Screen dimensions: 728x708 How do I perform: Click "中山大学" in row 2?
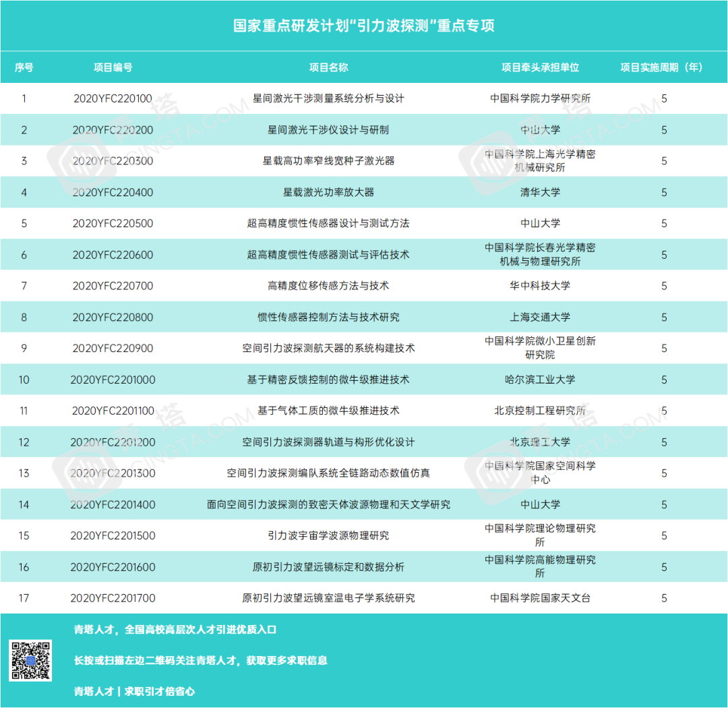540,130
